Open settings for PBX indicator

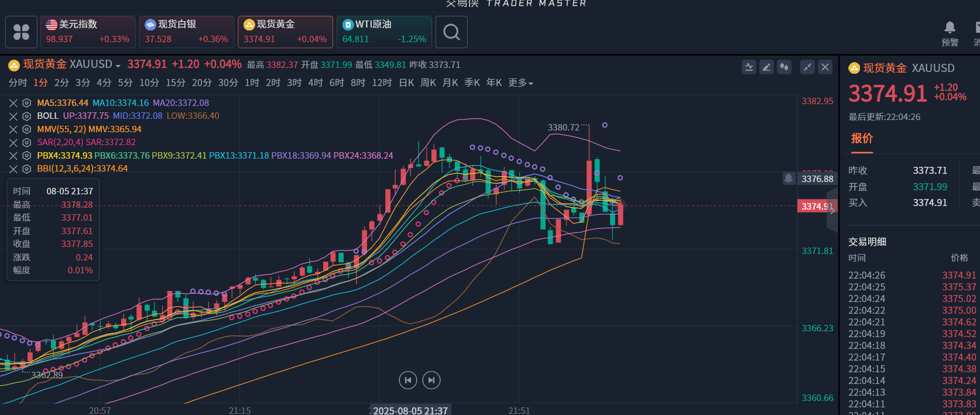point(26,156)
